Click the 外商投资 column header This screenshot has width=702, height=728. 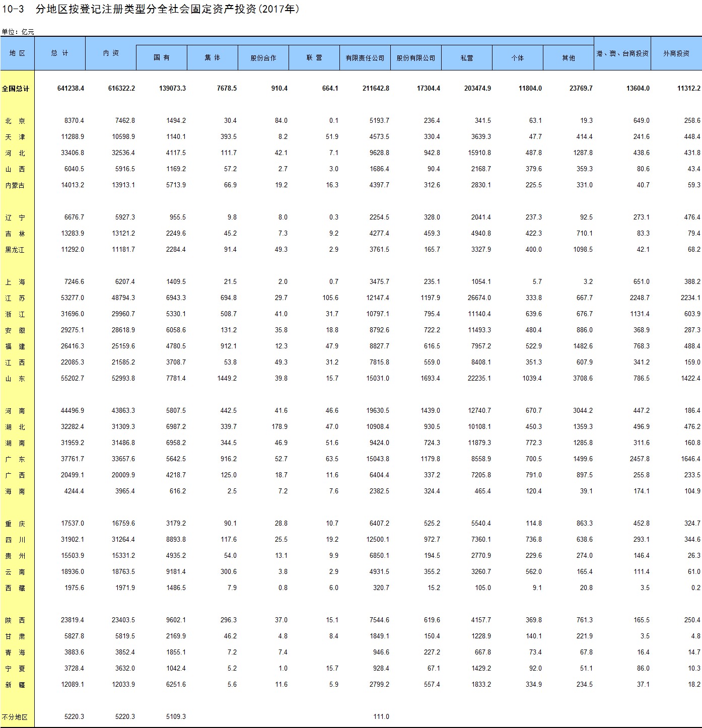pos(676,53)
